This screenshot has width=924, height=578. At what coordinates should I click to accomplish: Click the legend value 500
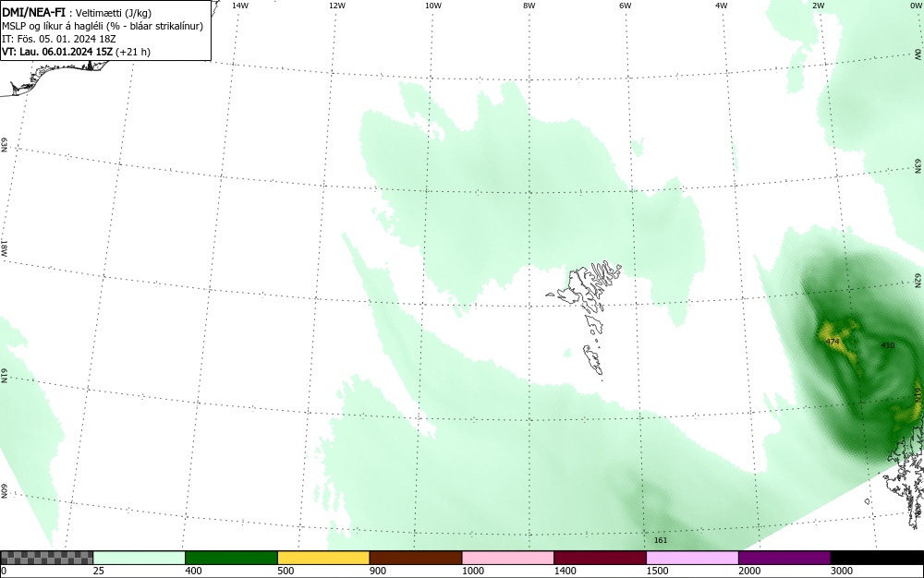point(286,571)
